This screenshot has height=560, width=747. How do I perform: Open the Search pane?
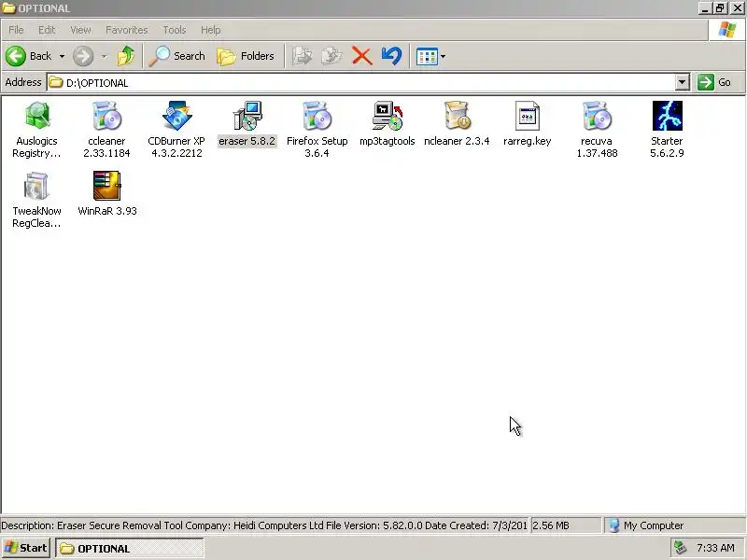click(177, 56)
